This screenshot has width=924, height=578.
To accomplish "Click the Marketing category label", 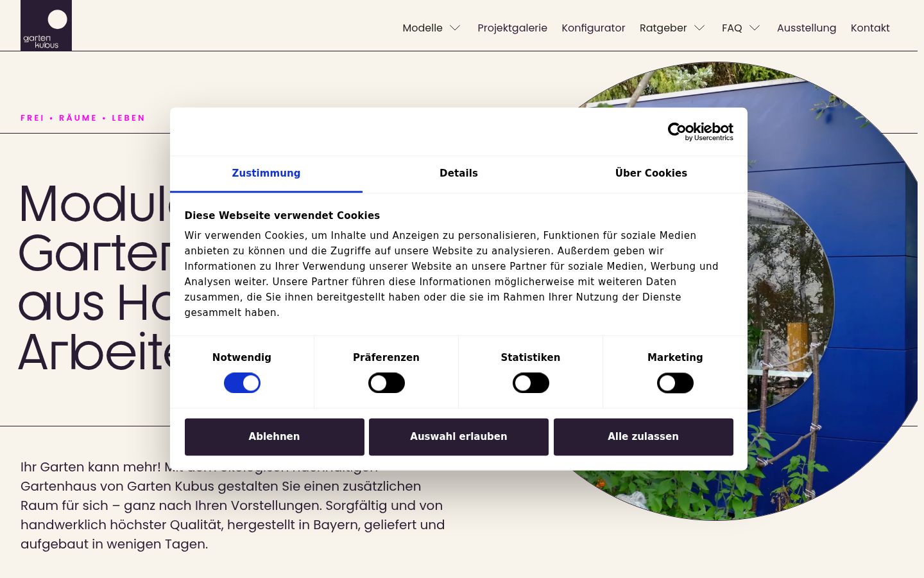I will click(x=675, y=358).
